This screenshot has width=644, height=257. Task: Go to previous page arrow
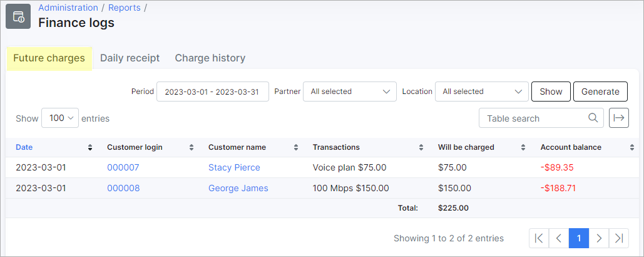558,238
